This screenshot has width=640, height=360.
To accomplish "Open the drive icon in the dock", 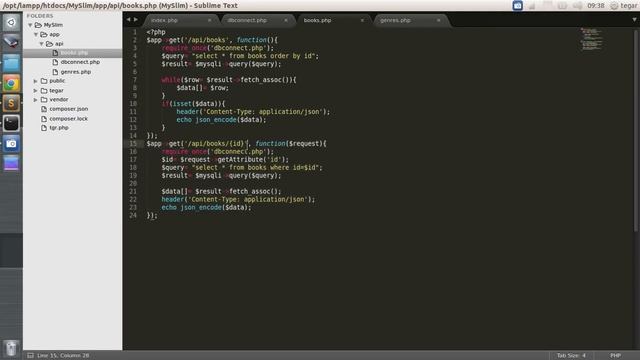I will pos(11,42).
